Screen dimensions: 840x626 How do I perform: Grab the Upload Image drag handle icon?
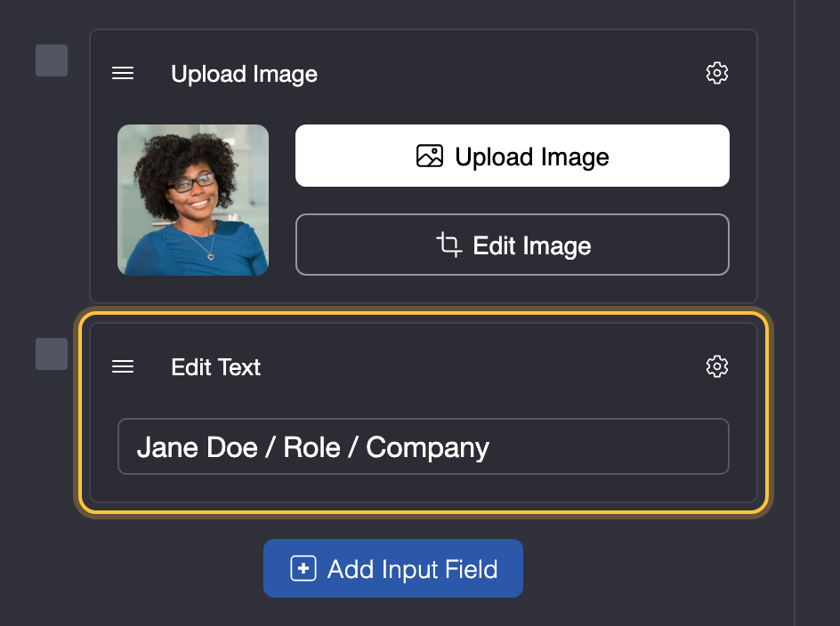click(123, 74)
